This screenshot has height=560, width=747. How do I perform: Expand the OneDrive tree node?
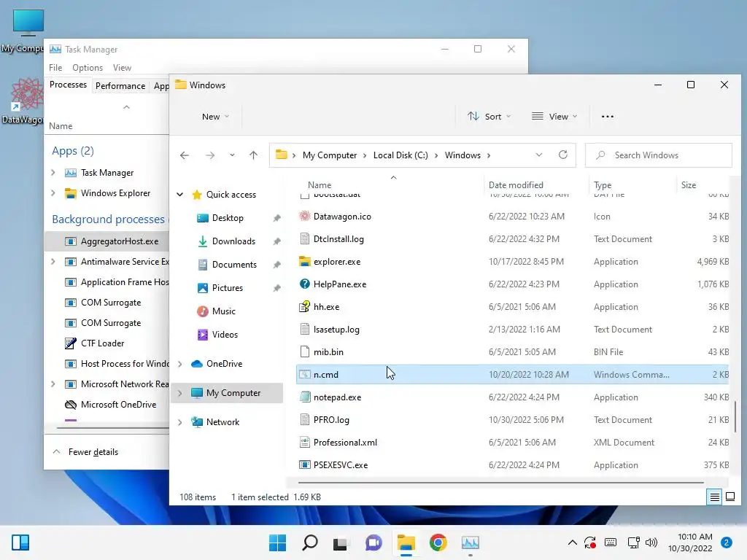coord(180,364)
